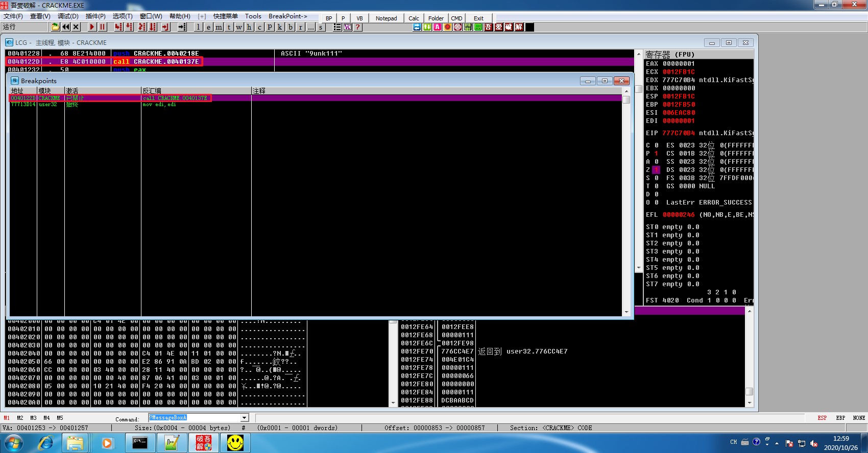Select the EBP stack base option
868x453 pixels.
[x=840, y=418]
